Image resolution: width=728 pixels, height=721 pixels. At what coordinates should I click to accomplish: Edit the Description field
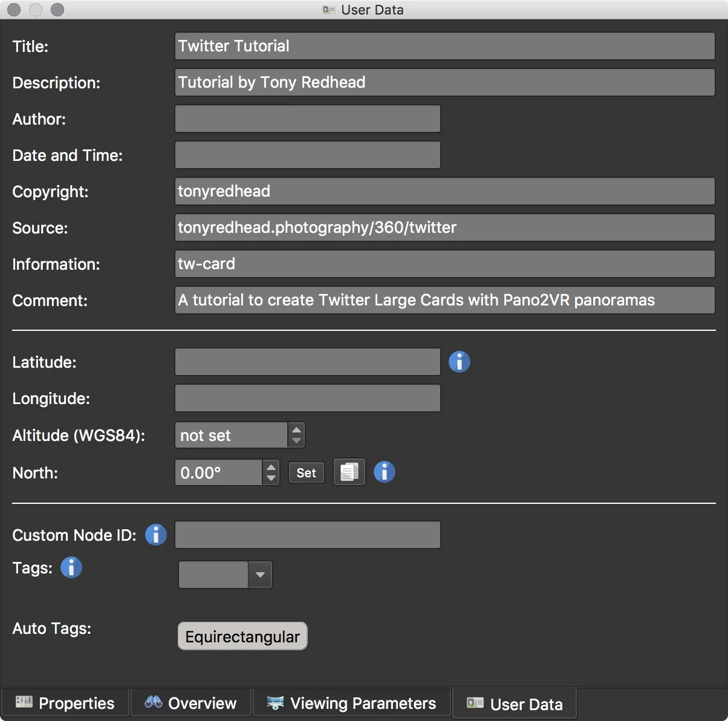coord(445,82)
